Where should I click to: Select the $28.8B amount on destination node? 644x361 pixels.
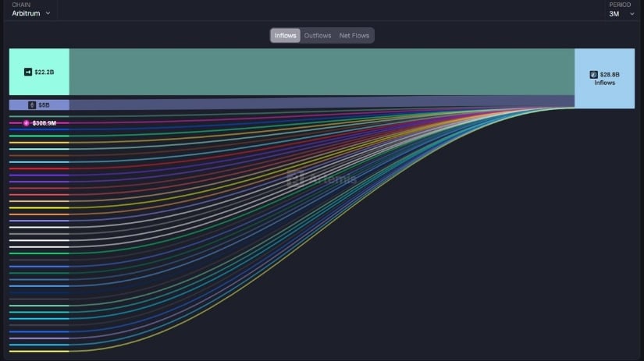[x=610, y=75]
